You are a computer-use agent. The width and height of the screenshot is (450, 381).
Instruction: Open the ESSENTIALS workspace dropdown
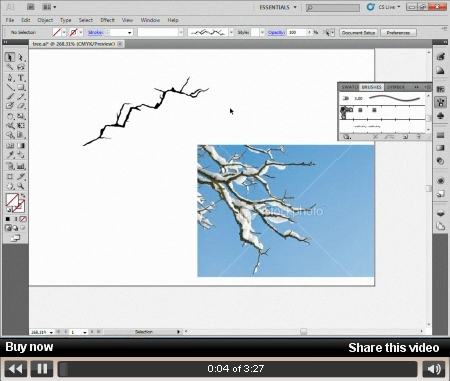tap(278, 7)
